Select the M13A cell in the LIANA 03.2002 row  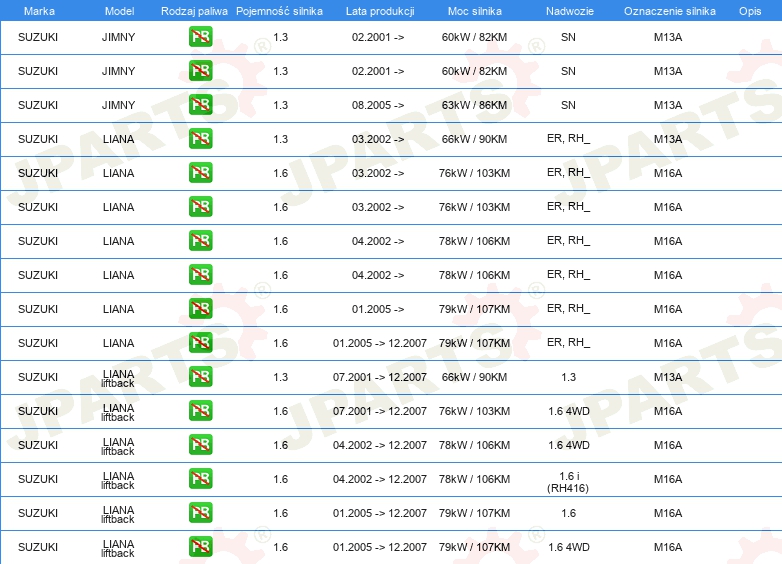[x=668, y=139]
